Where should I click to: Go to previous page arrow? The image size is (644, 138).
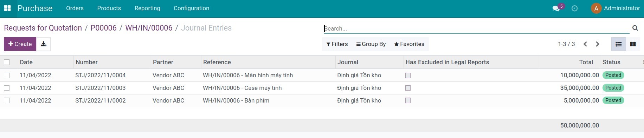[585, 44]
